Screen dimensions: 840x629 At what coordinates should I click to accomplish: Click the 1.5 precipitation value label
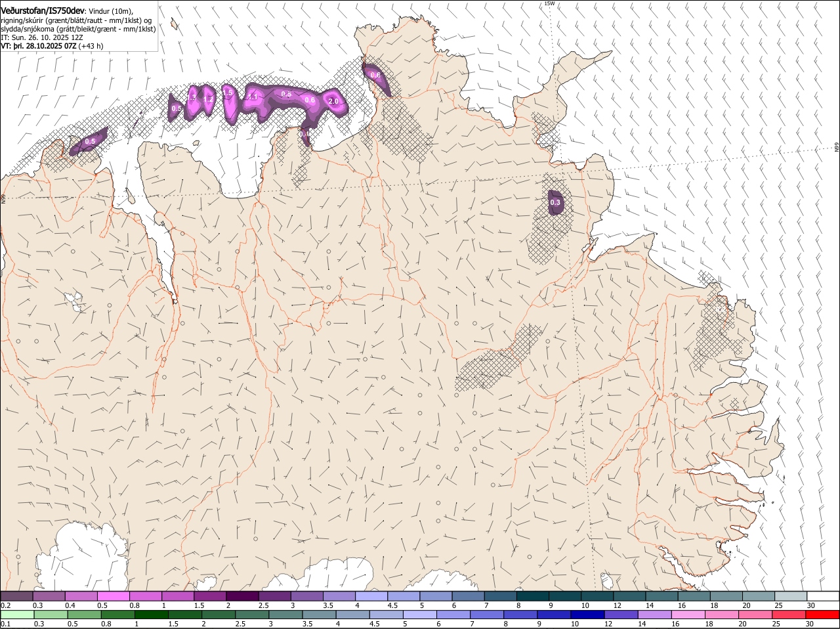pos(228,94)
